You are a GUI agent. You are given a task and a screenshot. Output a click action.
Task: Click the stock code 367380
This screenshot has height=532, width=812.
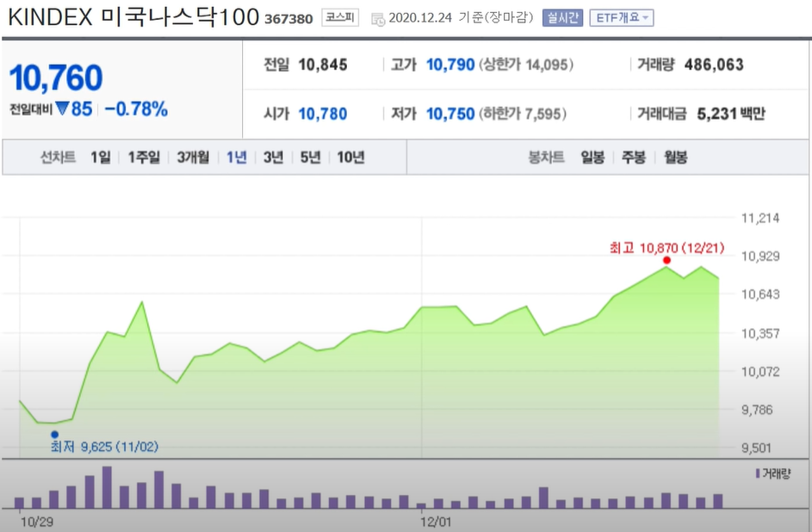pyautogui.click(x=288, y=19)
